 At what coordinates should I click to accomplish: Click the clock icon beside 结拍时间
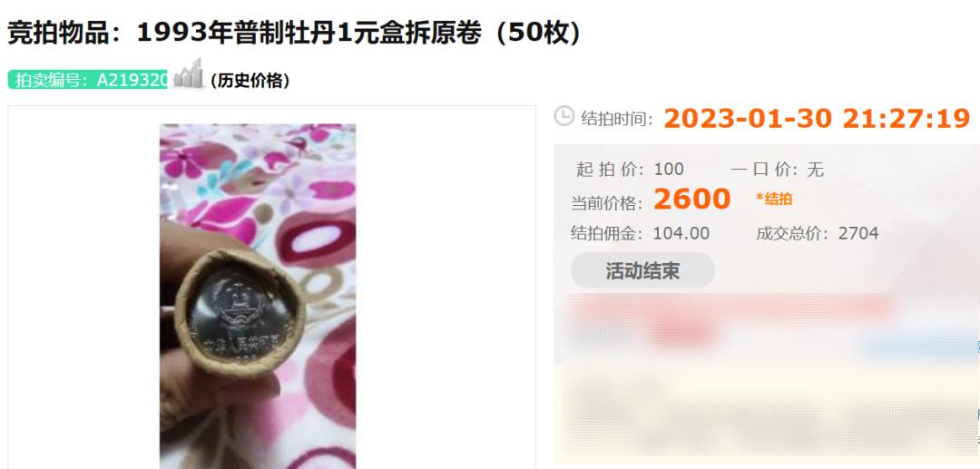point(563,116)
